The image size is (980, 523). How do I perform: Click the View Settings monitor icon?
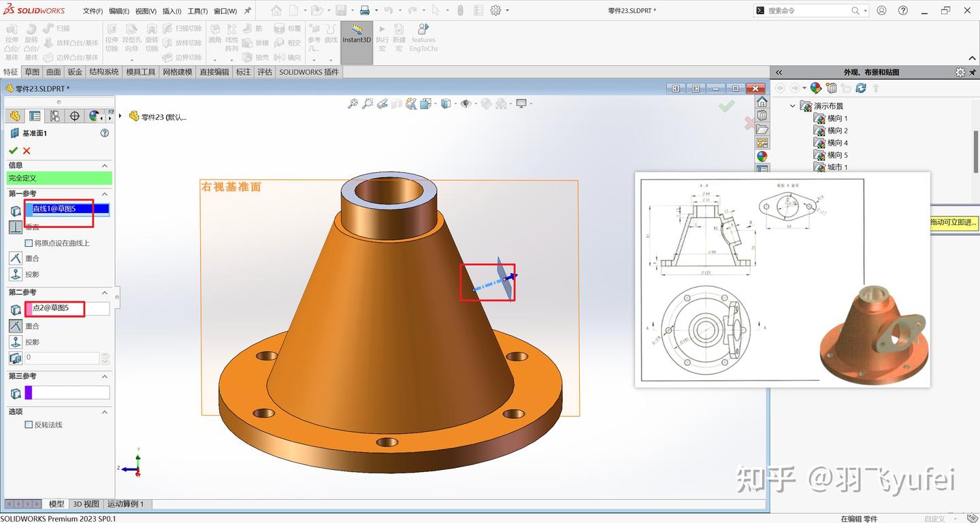coord(522,103)
